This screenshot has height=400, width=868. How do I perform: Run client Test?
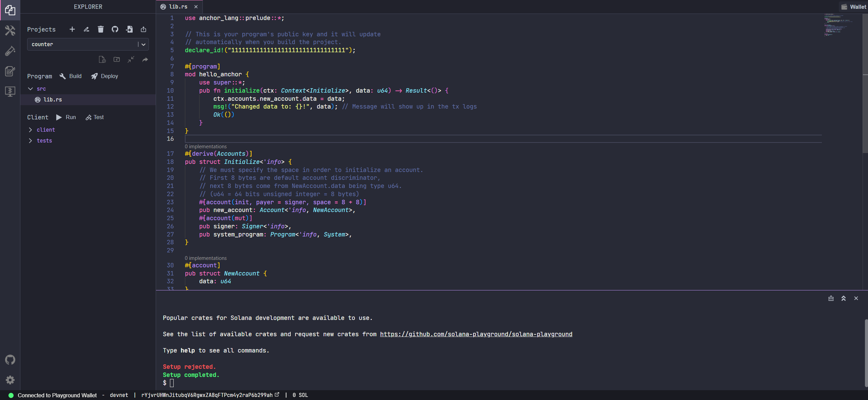(95, 117)
